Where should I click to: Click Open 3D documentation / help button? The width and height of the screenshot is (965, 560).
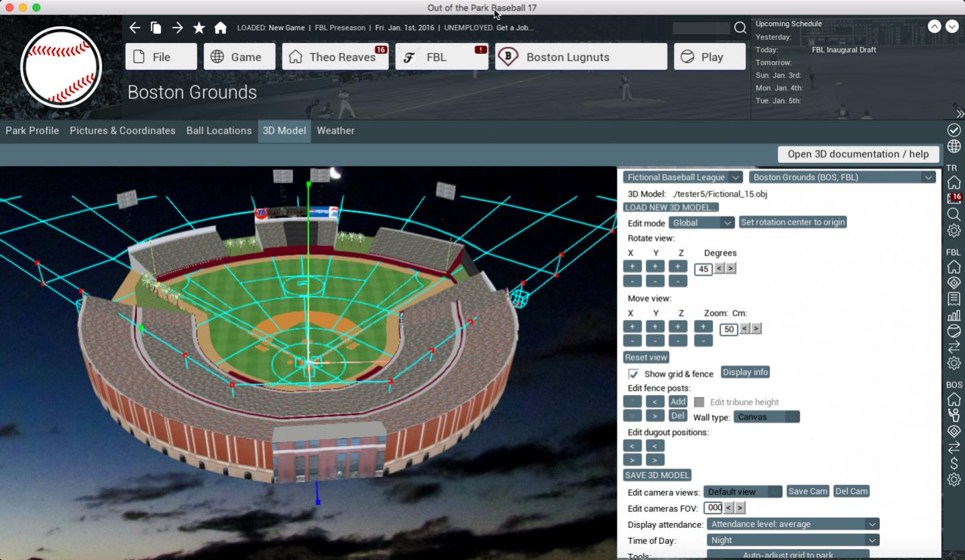[858, 154]
